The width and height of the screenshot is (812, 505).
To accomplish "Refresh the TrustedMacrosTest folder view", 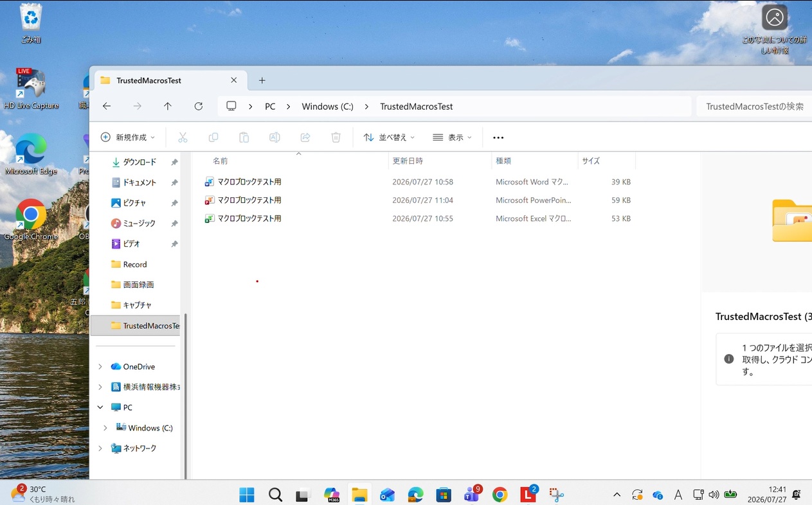I will point(199,106).
